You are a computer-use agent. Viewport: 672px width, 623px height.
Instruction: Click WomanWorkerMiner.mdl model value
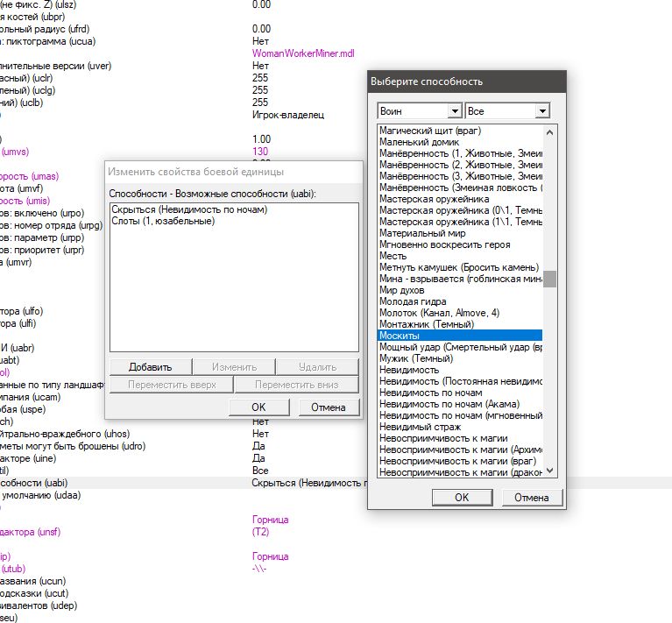pos(303,53)
